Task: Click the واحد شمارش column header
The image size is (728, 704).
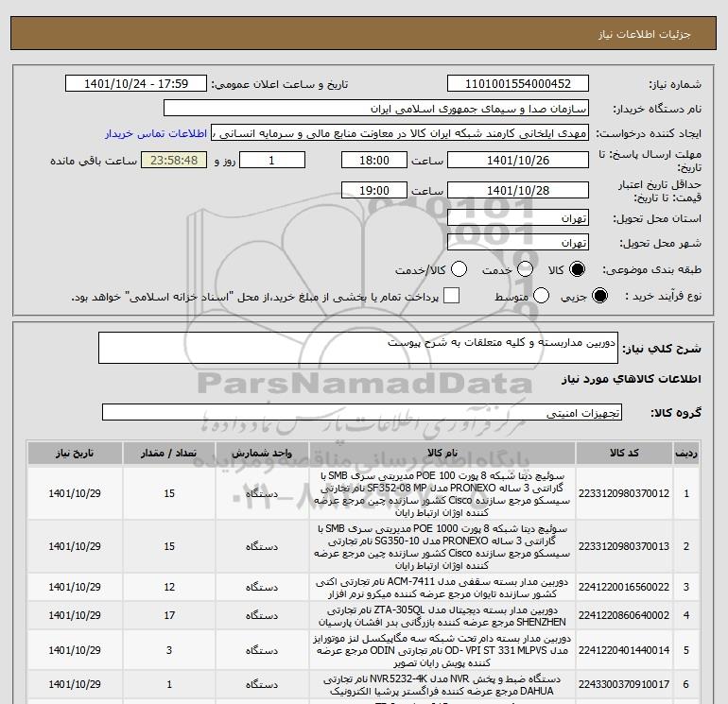Action: [x=262, y=453]
